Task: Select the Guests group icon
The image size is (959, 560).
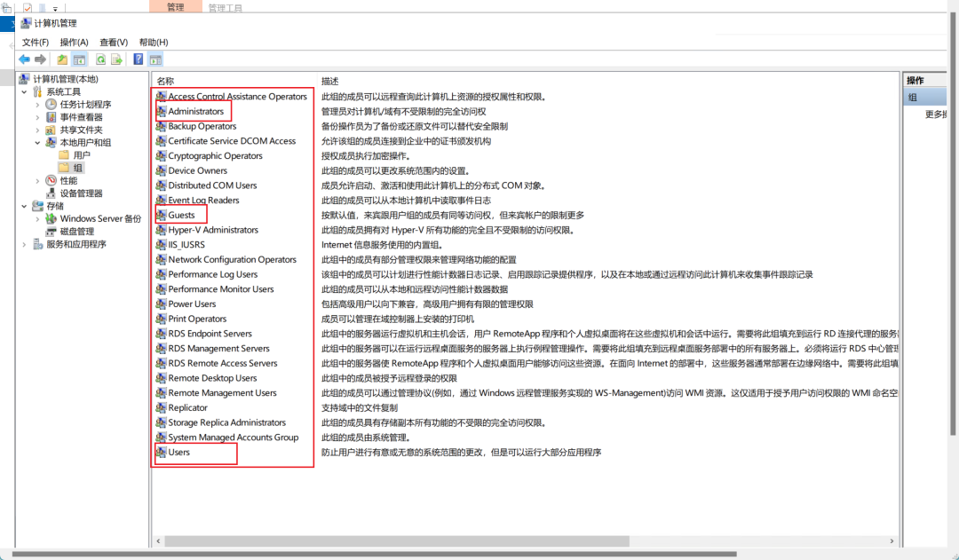Action: [161, 215]
